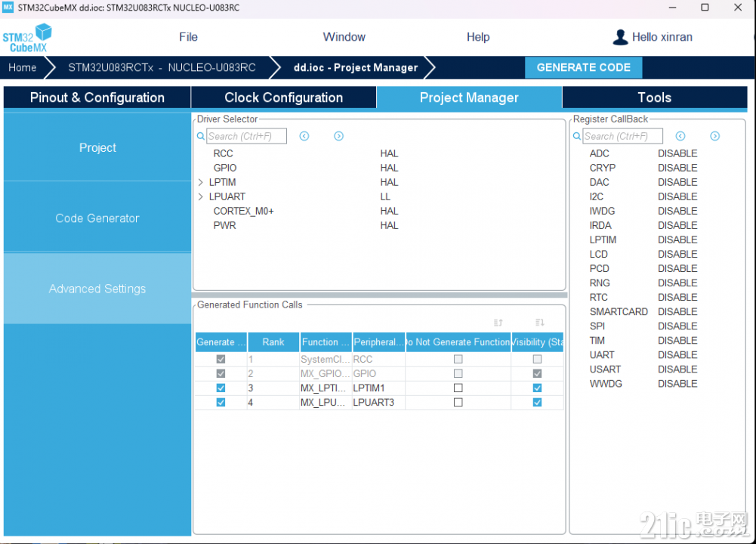Image resolution: width=756 pixels, height=544 pixels.
Task: Toggle Visibility (Static) checkbox for LPUART3
Action: [537, 403]
